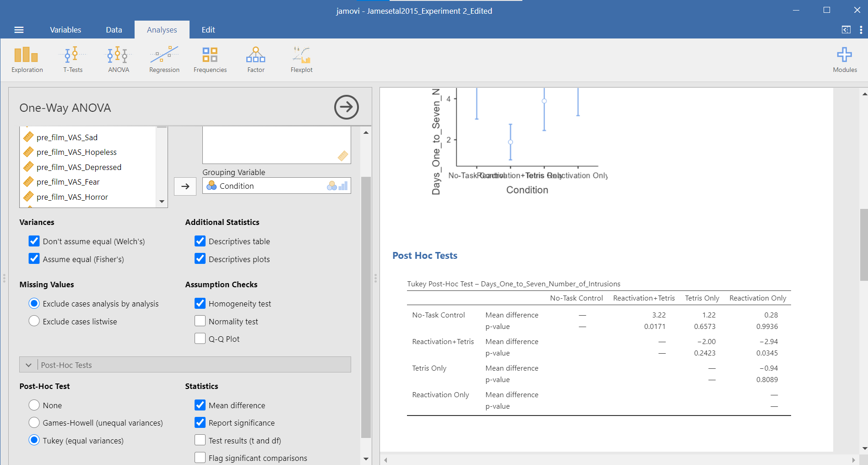Click the results pane vertical scrollbar thumb
868x465 pixels.
(864, 244)
